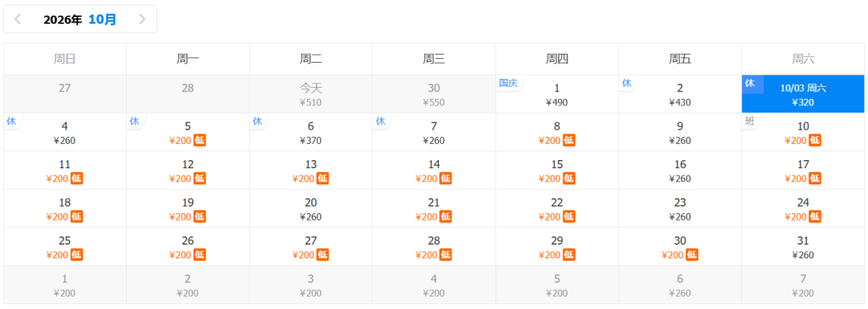868x309 pixels.
Task: Click the 周三 column header
Action: coord(434,59)
